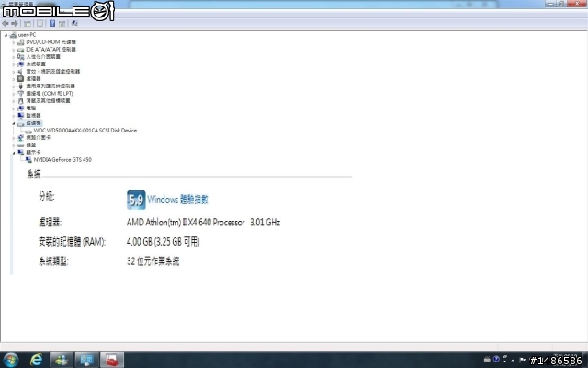
Task: Select the Ports (COM 和 LPT) icon
Action: click(x=20, y=94)
